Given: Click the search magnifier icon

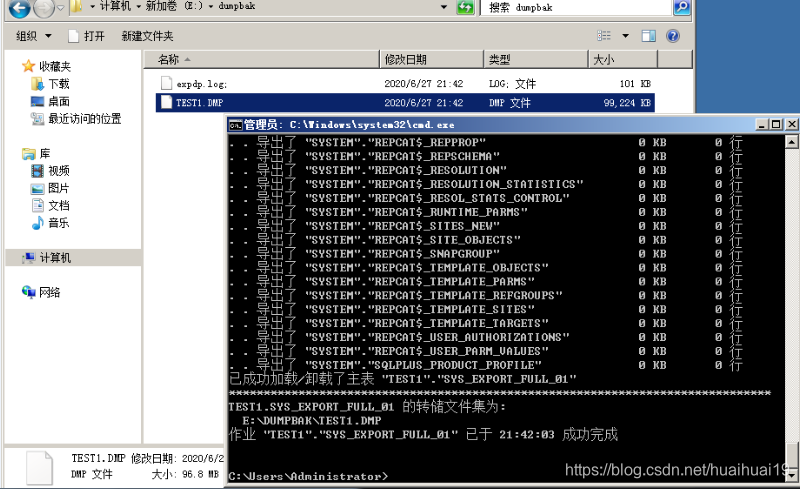Looking at the screenshot, I should click(x=682, y=7).
